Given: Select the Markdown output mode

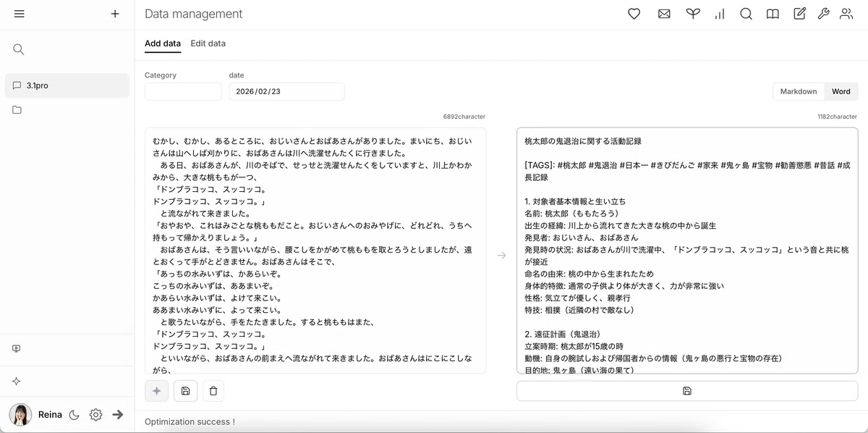Looking at the screenshot, I should coord(799,91).
